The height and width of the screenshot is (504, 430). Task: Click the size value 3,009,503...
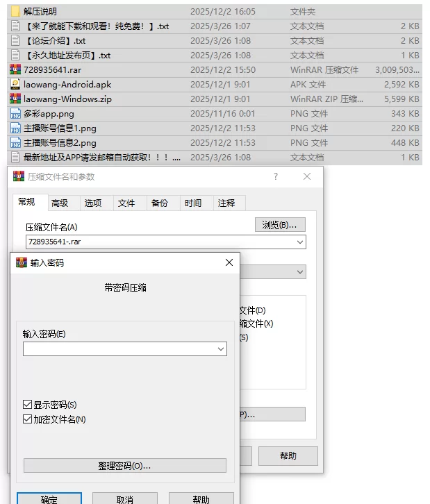point(397,69)
